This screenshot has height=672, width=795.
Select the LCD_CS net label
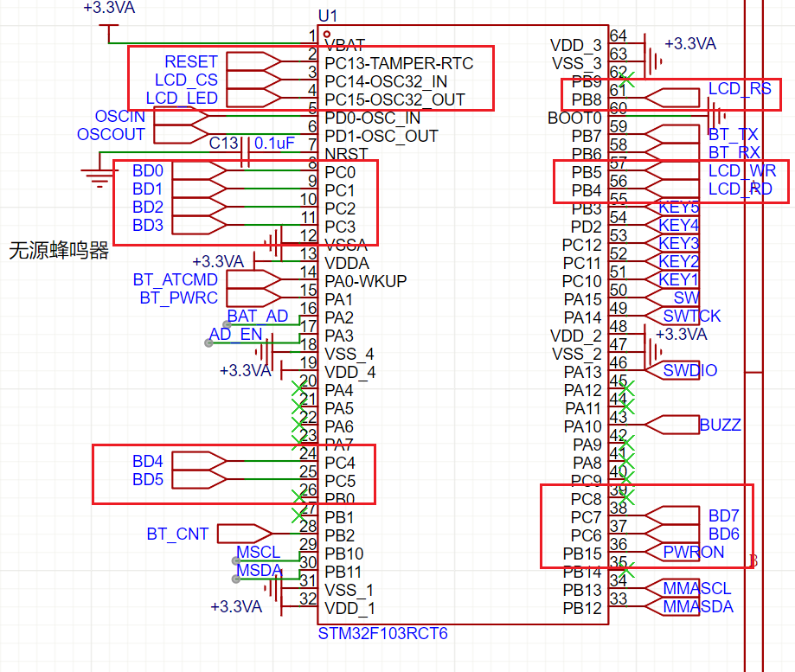tap(186, 80)
